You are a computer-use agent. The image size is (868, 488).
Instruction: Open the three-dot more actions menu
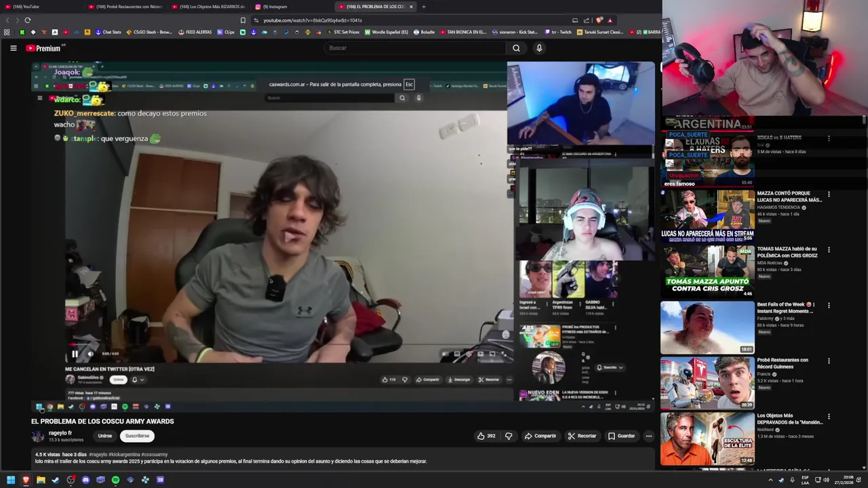pos(649,436)
